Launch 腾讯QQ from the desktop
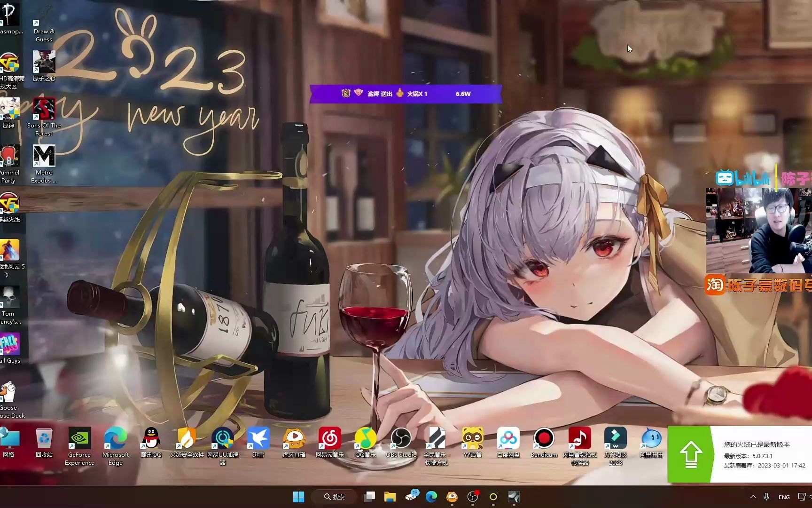812x508 pixels. click(151, 442)
